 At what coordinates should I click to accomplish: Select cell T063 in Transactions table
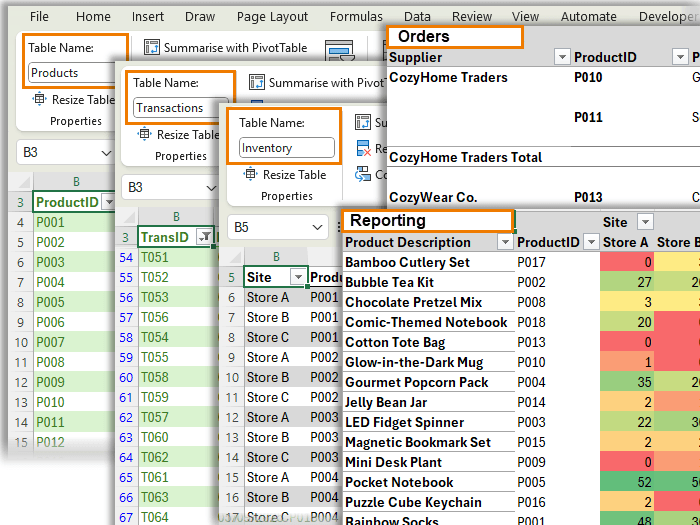[x=178, y=497]
